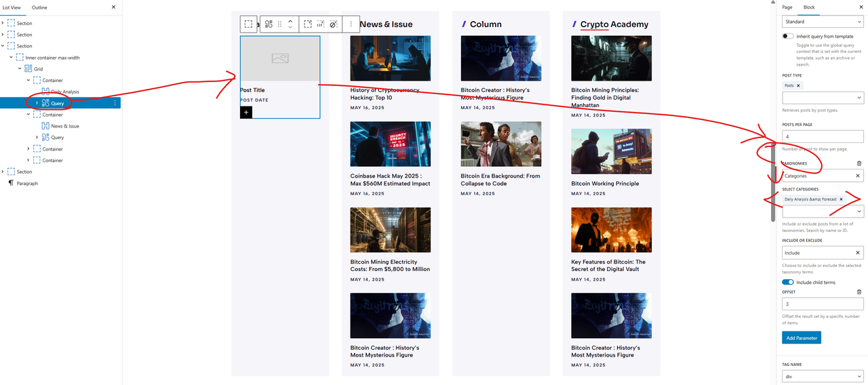Image resolution: width=868 pixels, height=385 pixels.
Task: Open the Select Categories dropdown
Action: click(823, 211)
